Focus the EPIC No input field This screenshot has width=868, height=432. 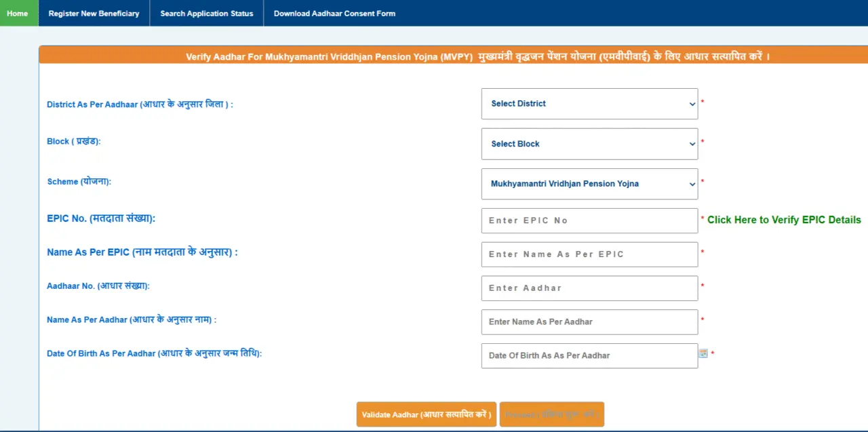pos(589,220)
